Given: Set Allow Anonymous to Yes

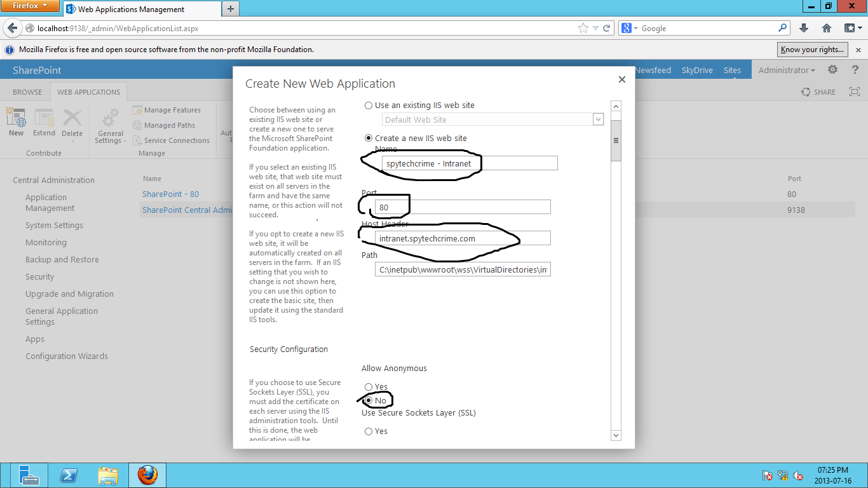Looking at the screenshot, I should pos(369,387).
